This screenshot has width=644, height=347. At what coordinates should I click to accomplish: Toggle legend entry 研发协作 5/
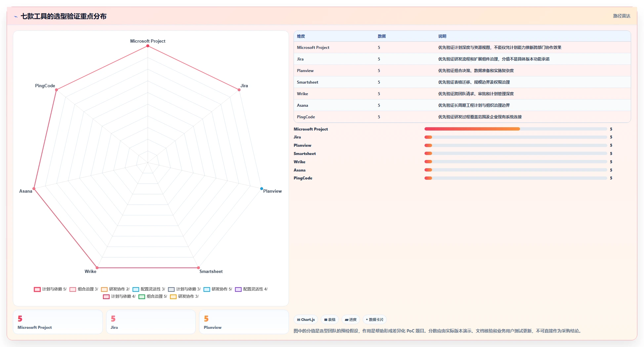point(218,289)
